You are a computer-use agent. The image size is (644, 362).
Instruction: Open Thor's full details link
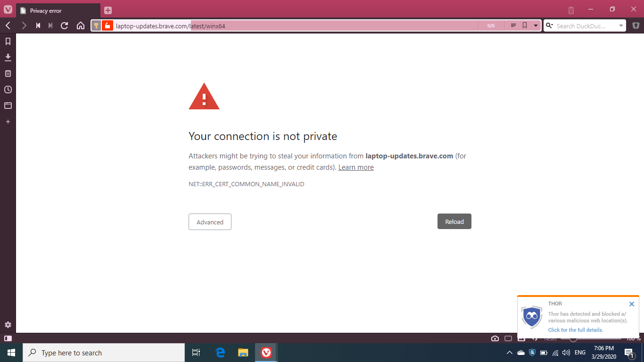click(576, 330)
